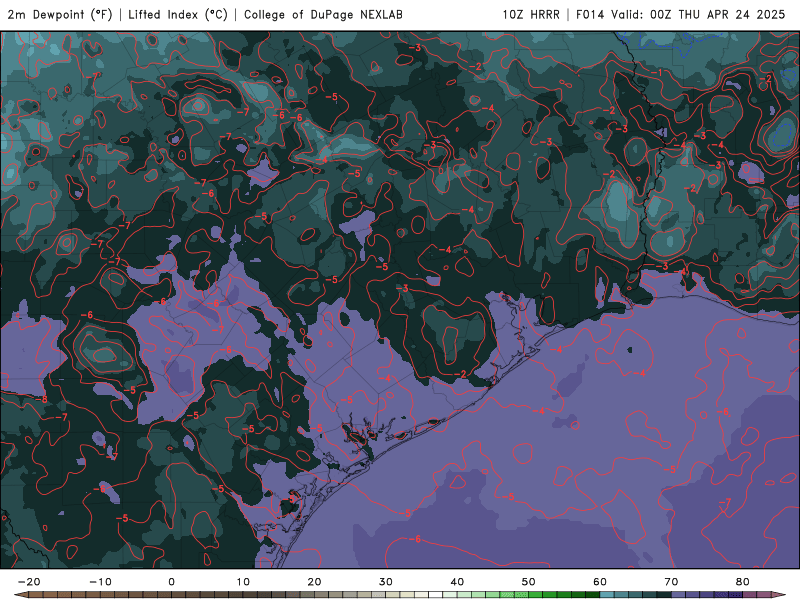Click the right arrow end of color bar

pos(779,595)
